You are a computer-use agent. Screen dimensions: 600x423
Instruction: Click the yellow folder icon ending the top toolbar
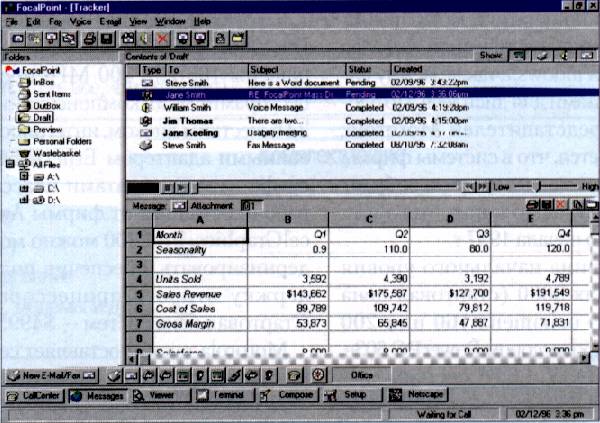click(x=238, y=39)
